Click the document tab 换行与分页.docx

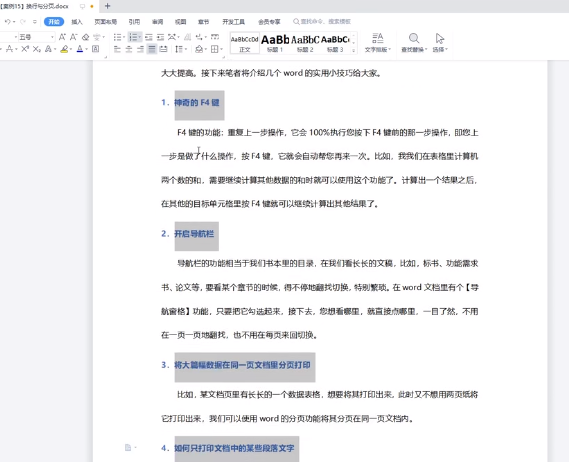(34, 6)
